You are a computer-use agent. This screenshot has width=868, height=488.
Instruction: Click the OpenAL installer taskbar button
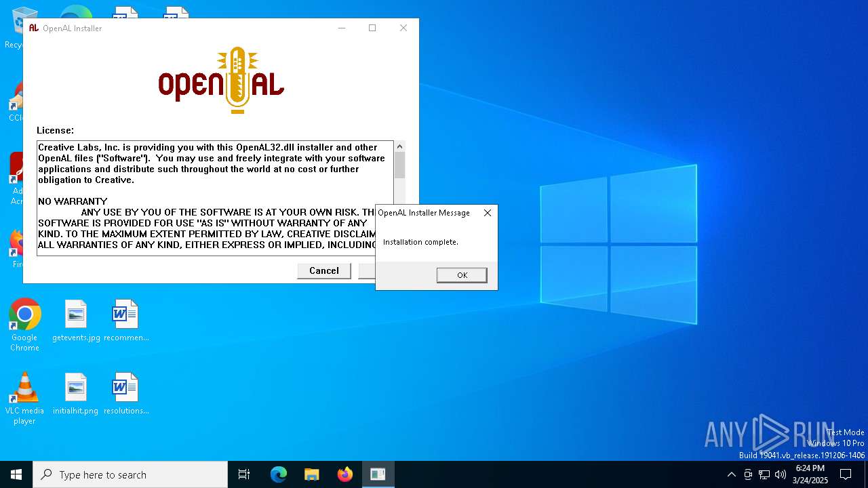pyautogui.click(x=378, y=474)
